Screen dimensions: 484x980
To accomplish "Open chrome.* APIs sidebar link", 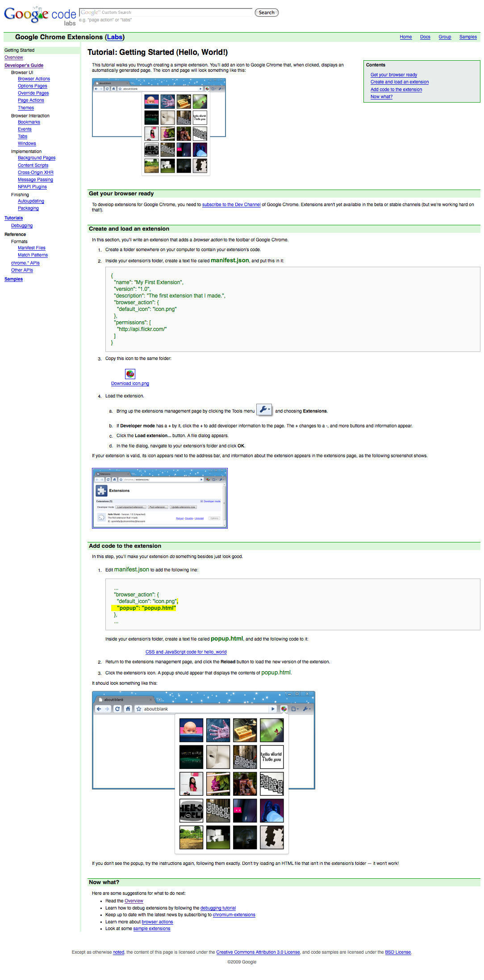I will [25, 263].
